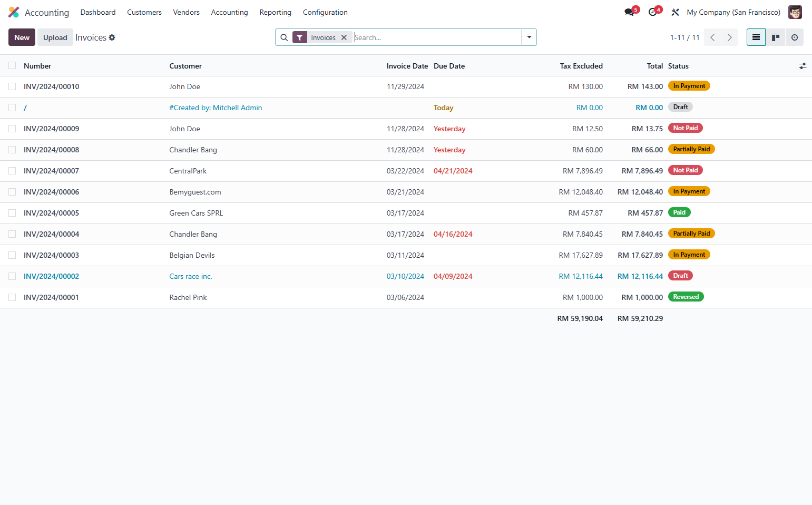812x505 pixels.
Task: Click the New invoice button
Action: 22,37
